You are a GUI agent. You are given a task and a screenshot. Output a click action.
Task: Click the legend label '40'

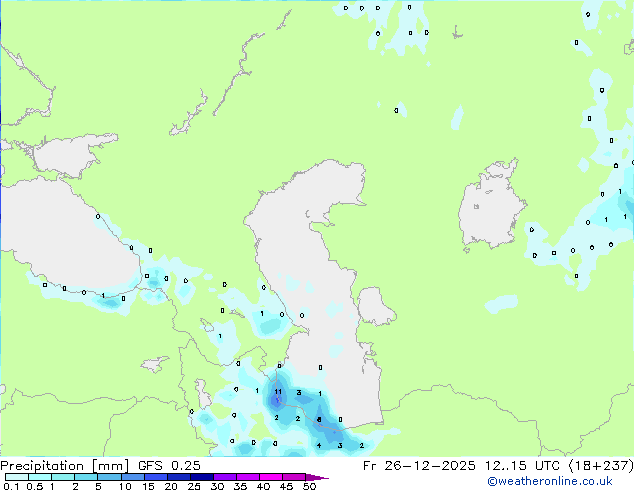[264, 486]
